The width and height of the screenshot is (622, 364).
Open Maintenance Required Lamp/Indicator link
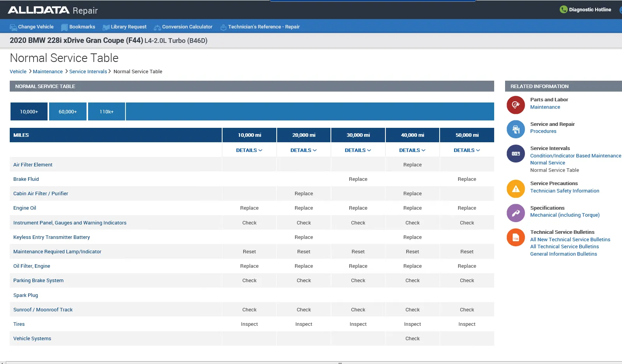point(57,252)
